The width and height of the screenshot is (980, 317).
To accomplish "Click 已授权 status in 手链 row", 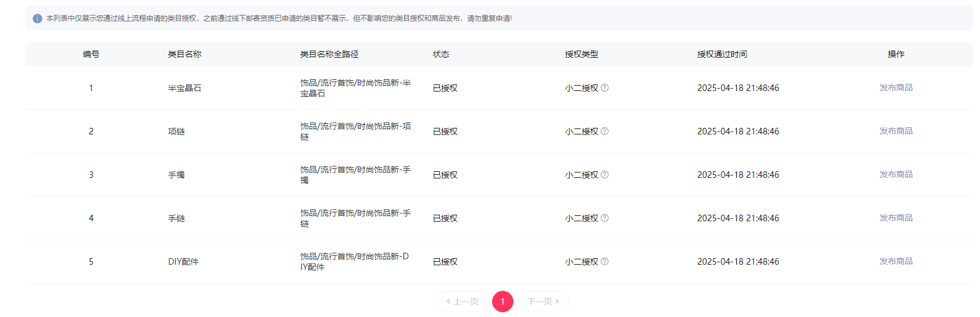I will (x=445, y=218).
